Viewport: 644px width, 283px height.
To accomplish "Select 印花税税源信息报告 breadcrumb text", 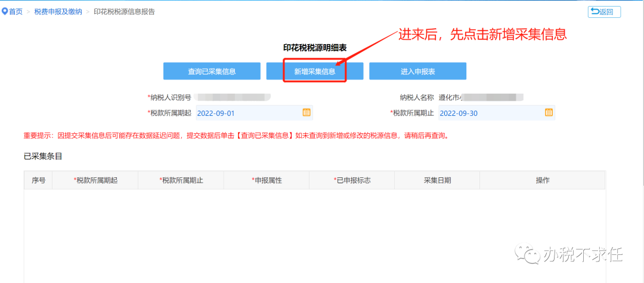I will click(124, 12).
